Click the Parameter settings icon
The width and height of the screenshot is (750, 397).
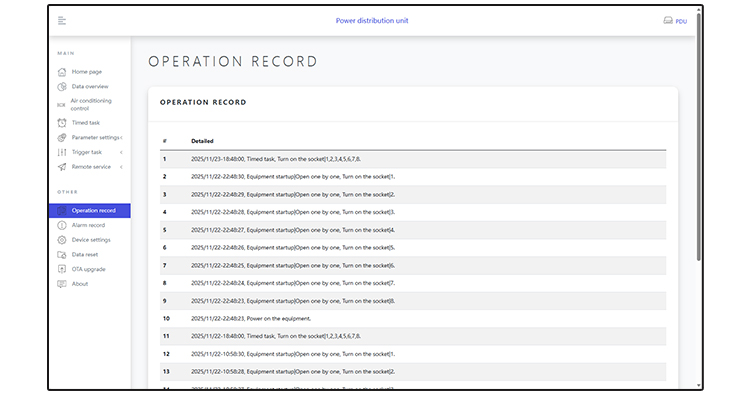[62, 138]
